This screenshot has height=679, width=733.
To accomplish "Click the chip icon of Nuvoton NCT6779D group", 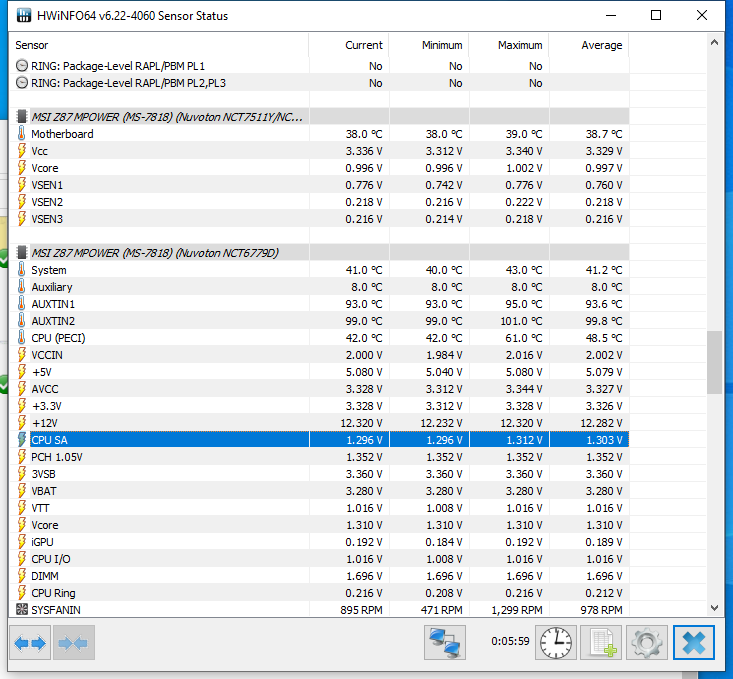I will [x=22, y=253].
